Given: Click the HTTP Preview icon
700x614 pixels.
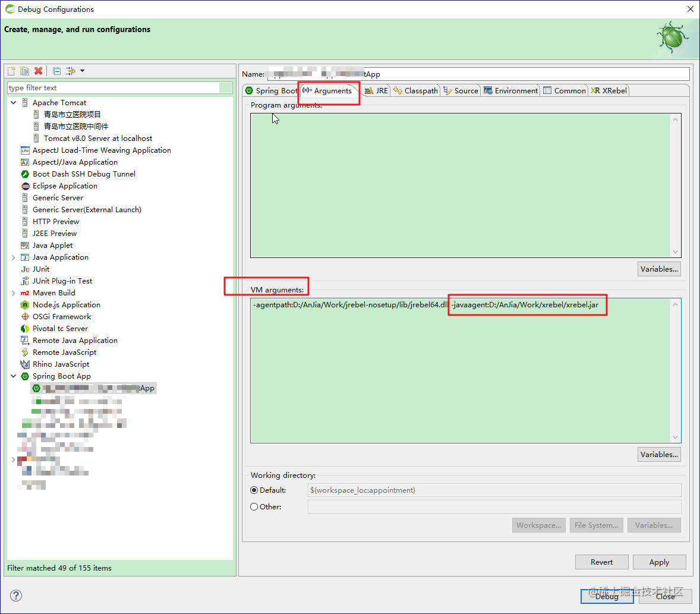Looking at the screenshot, I should pyautogui.click(x=25, y=222).
